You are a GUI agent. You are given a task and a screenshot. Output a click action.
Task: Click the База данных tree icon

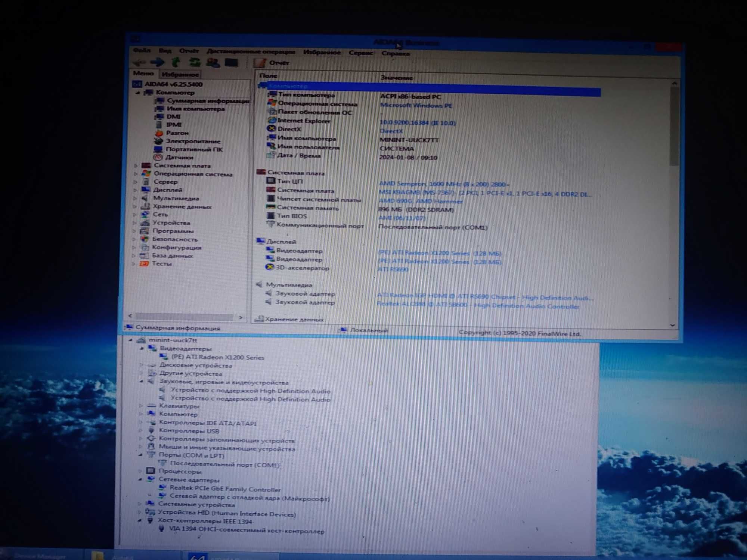[x=144, y=255]
